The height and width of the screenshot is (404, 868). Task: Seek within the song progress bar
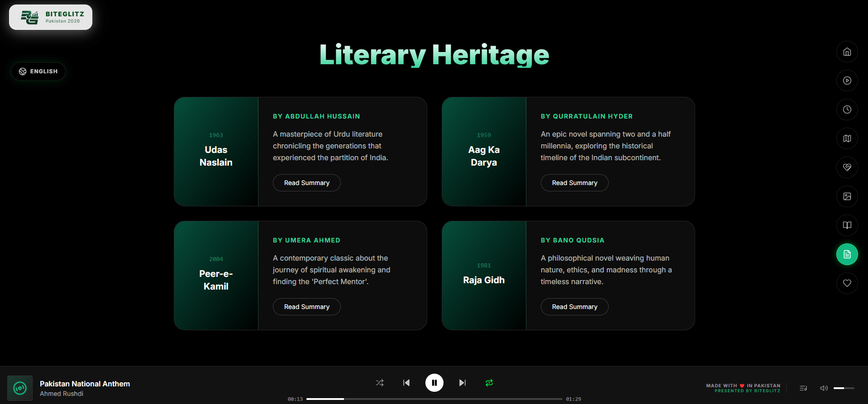[x=434, y=399]
